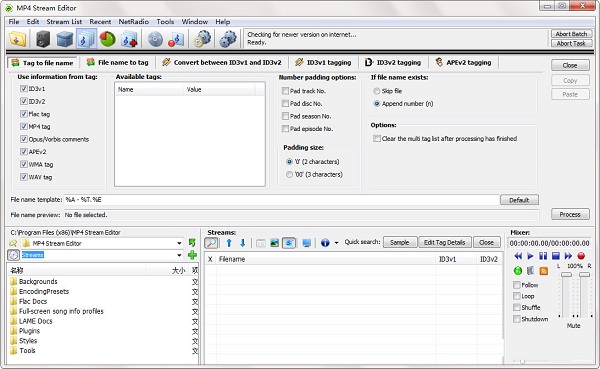This screenshot has height=369, width=600.
Task: Click the green refresh arrows beside folder path
Action: tap(192, 243)
